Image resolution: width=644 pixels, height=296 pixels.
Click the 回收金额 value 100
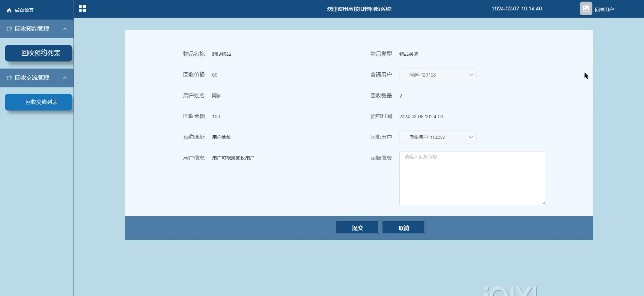point(216,117)
